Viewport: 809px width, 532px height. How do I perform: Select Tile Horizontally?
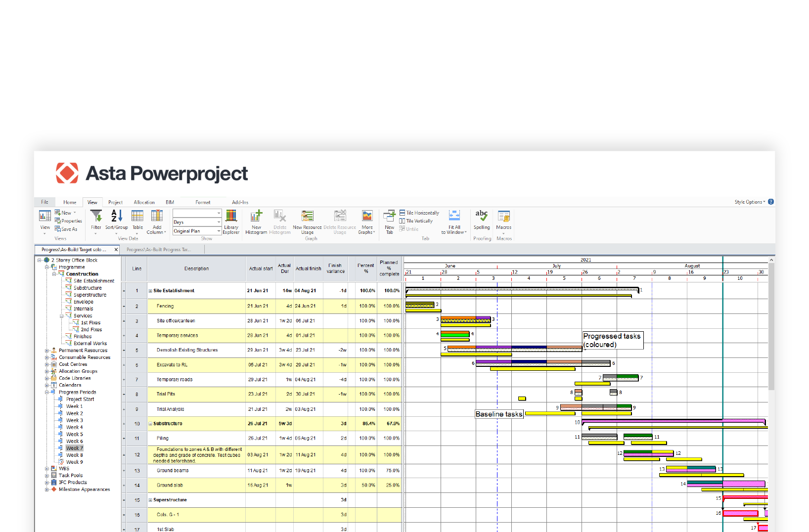pyautogui.click(x=419, y=213)
